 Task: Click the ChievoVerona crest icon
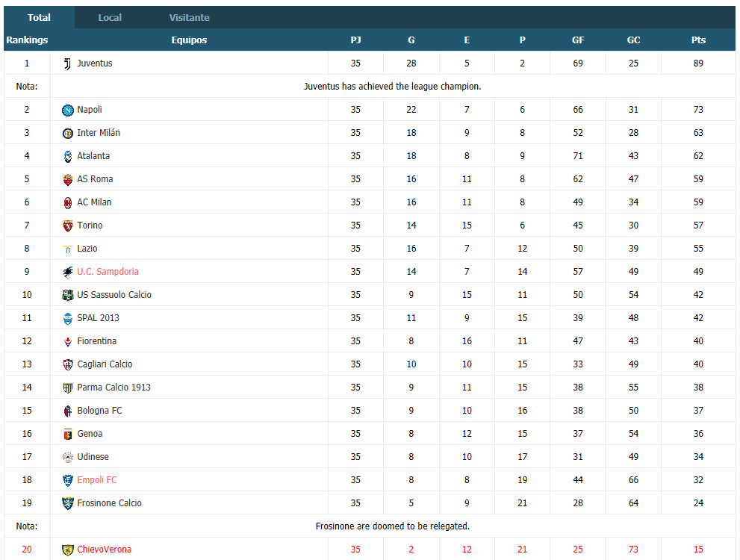(x=68, y=550)
